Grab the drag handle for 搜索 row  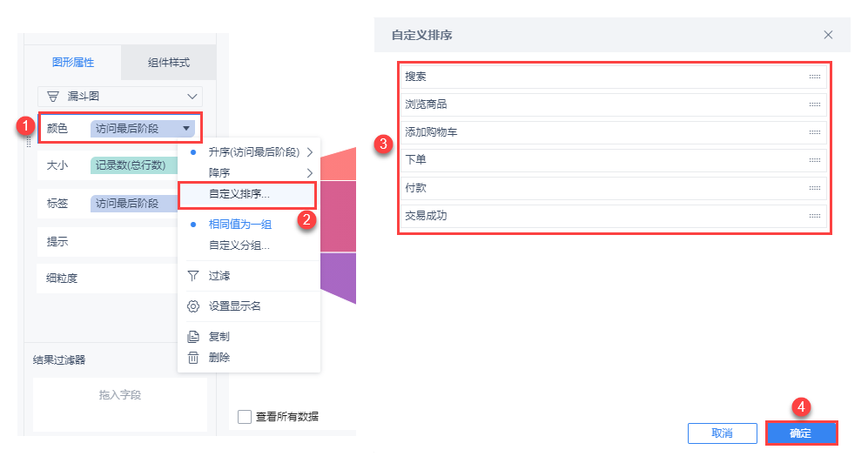coord(815,77)
